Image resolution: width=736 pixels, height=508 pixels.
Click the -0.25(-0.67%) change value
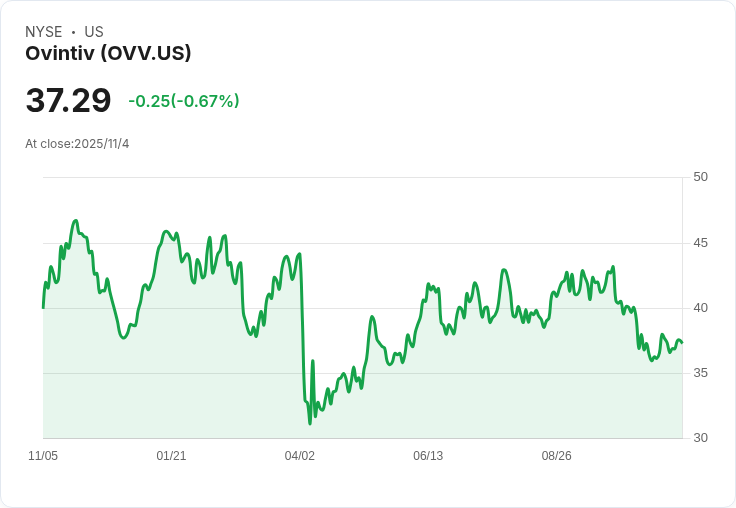tap(184, 101)
